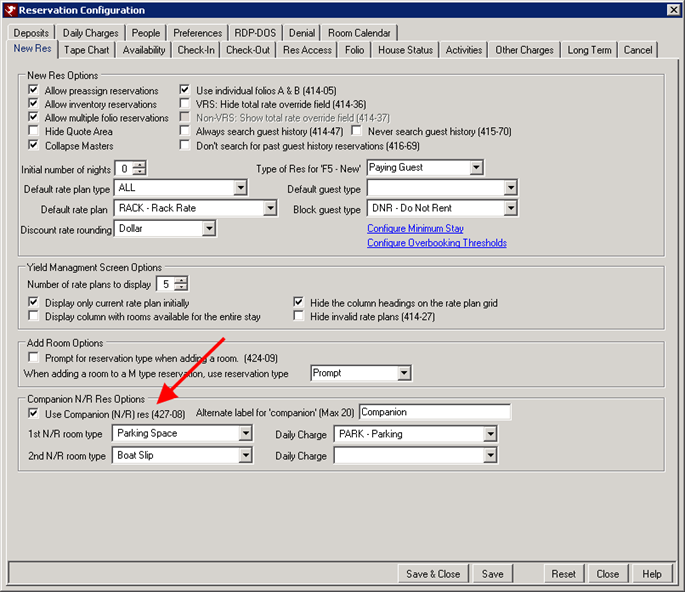Toggle Use Companion (N/R) res checkbox
The image size is (685, 592).
tap(35, 414)
